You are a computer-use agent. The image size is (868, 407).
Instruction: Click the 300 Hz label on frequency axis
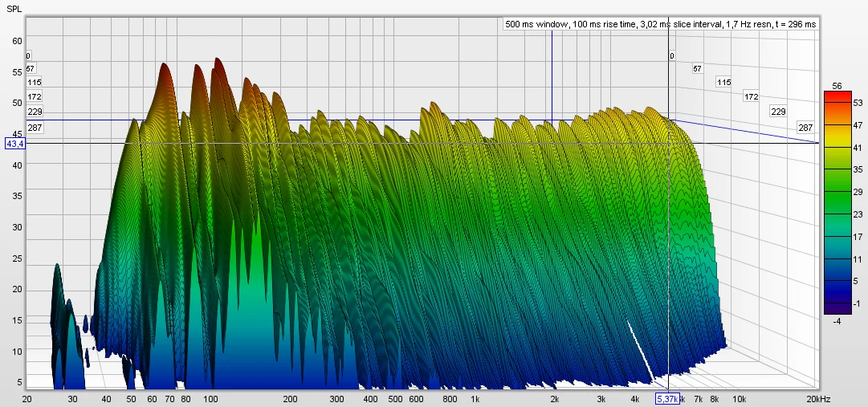coord(336,399)
